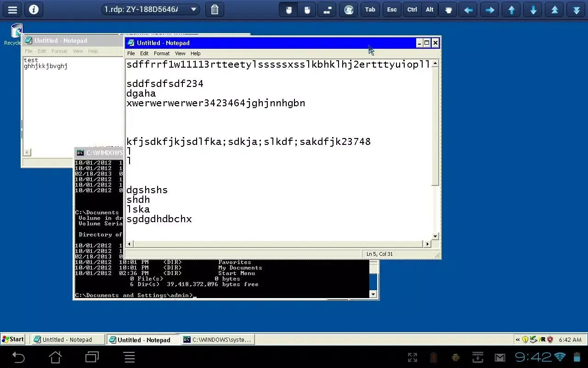Click Notepad vertical scrollbar up arrow

click(435, 63)
